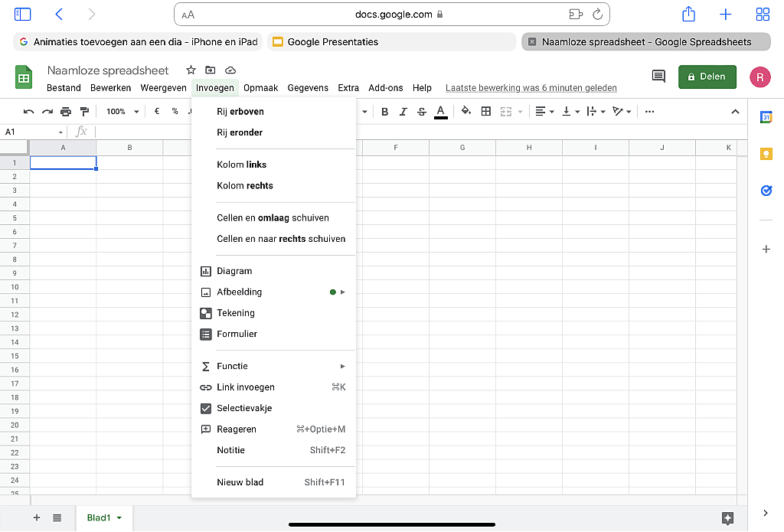
Task: Open the vertical align dropdown
Action: point(570,112)
